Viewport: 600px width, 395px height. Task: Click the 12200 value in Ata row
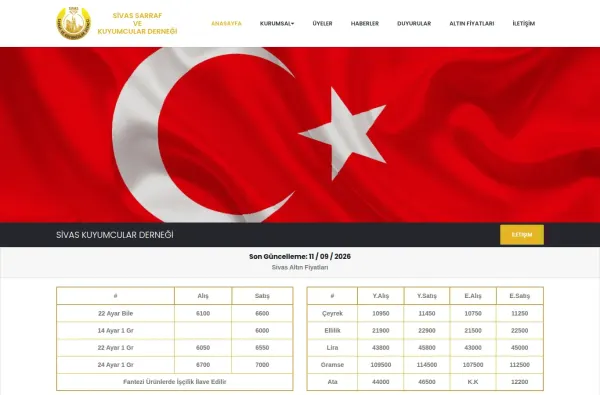[x=520, y=382]
